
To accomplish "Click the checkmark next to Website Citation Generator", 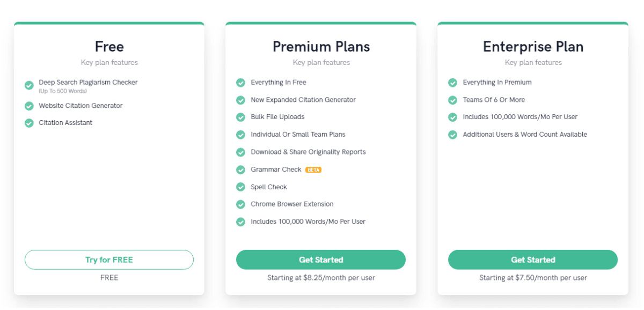I will 28,106.
